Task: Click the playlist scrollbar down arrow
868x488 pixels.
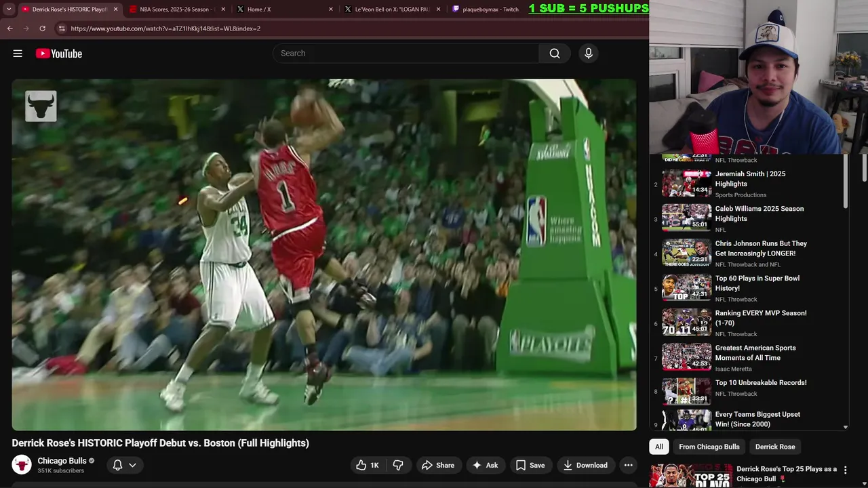Action: point(846,427)
